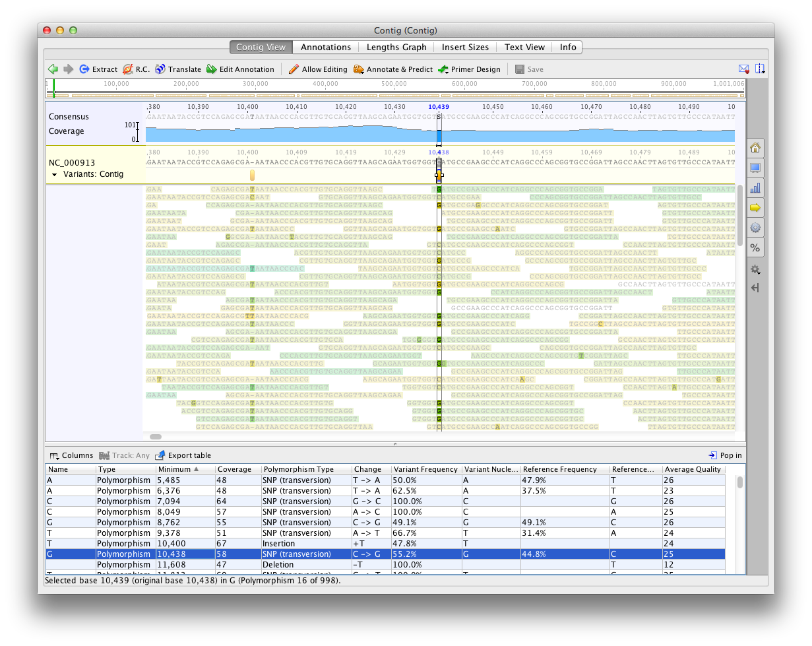Click the Pop in button
The image size is (812, 646).
(725, 455)
